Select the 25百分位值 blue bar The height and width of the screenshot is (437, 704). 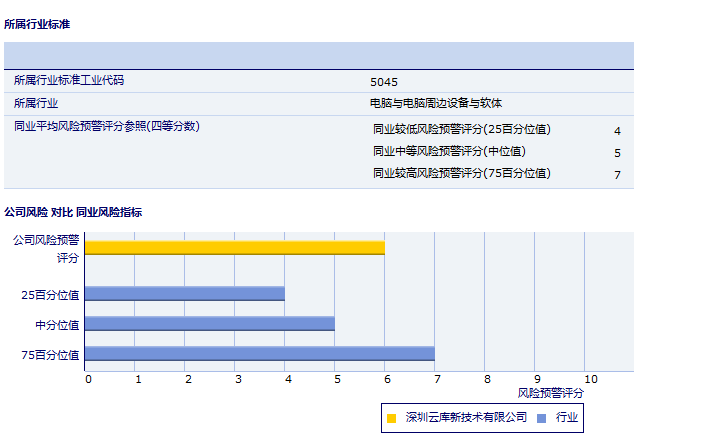pyautogui.click(x=184, y=294)
